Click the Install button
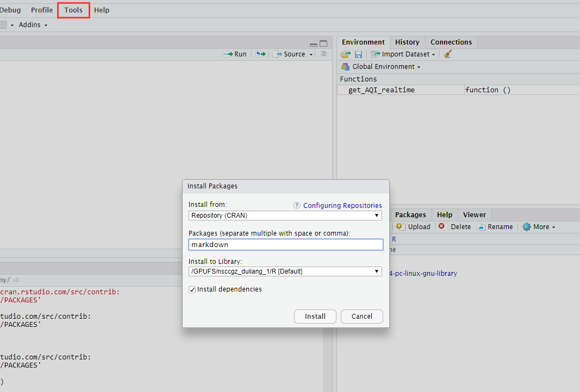 [315, 317]
